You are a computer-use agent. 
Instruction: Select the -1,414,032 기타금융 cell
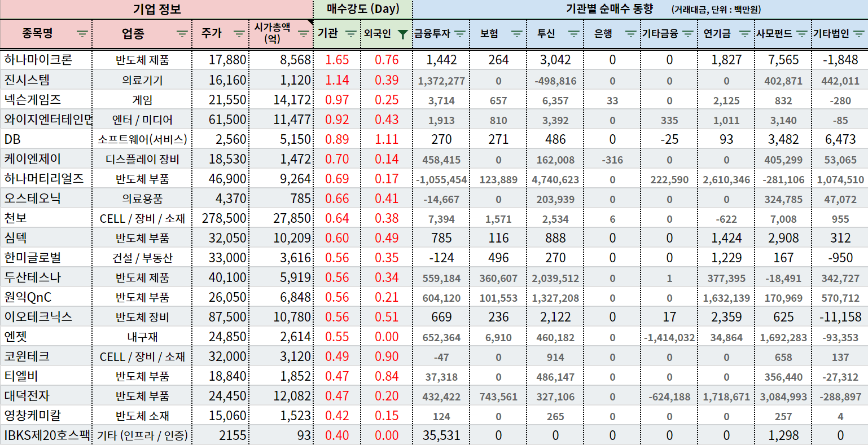[x=669, y=337]
